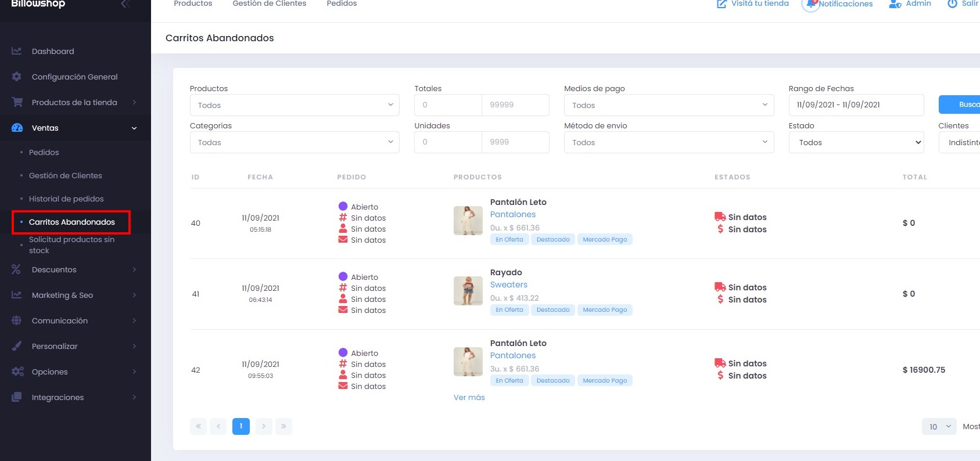Expand the Estado dropdown

[x=856, y=142]
